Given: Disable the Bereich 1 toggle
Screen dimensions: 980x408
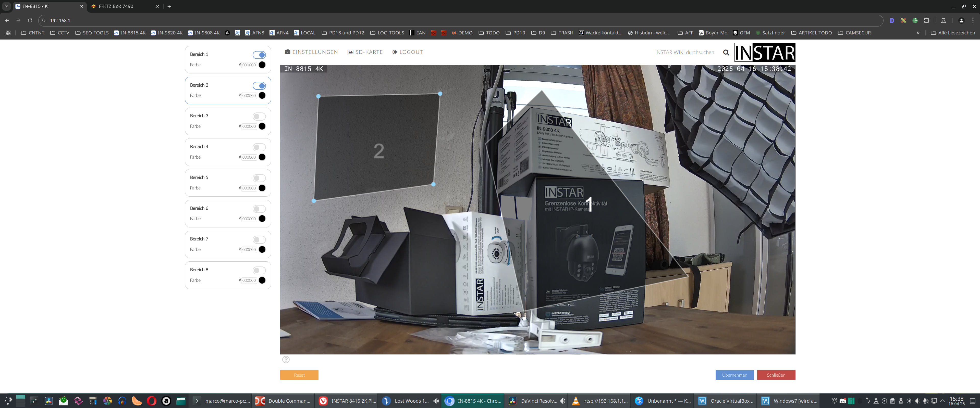Looking at the screenshot, I should (259, 55).
